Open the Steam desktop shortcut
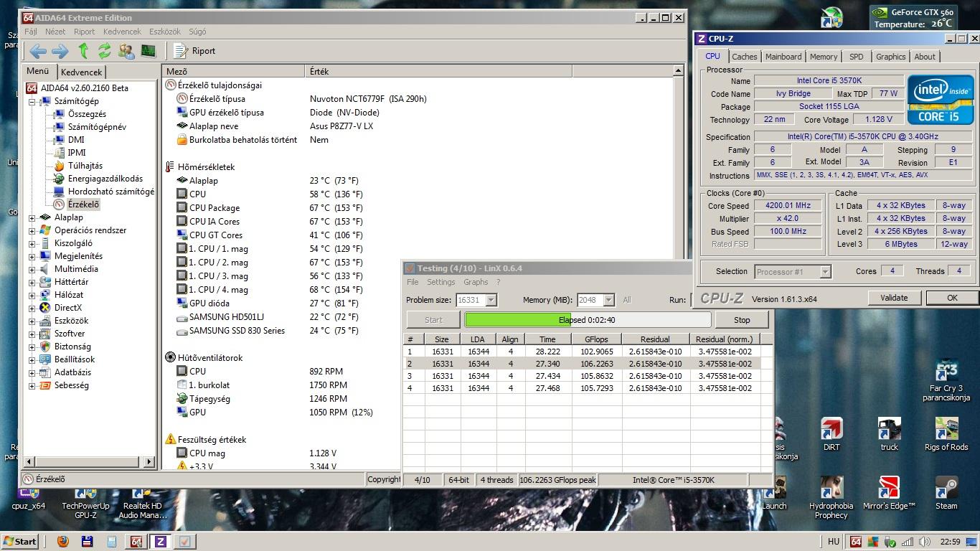980x551 pixels. pos(946,492)
